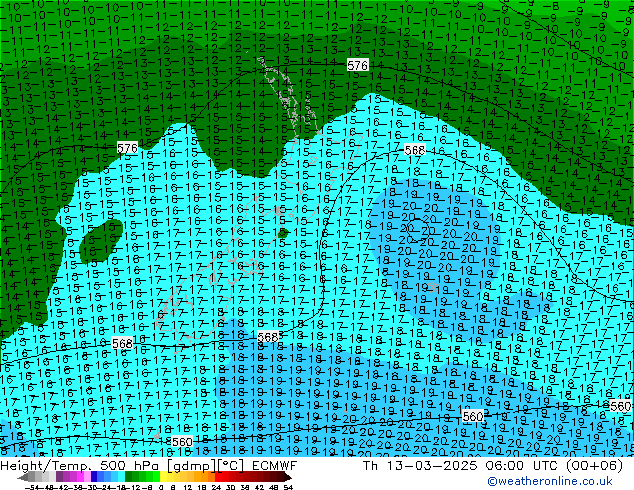Click the dark maroon arrow at the legend's warm end
This screenshot has width=634, height=490.
click(287, 477)
